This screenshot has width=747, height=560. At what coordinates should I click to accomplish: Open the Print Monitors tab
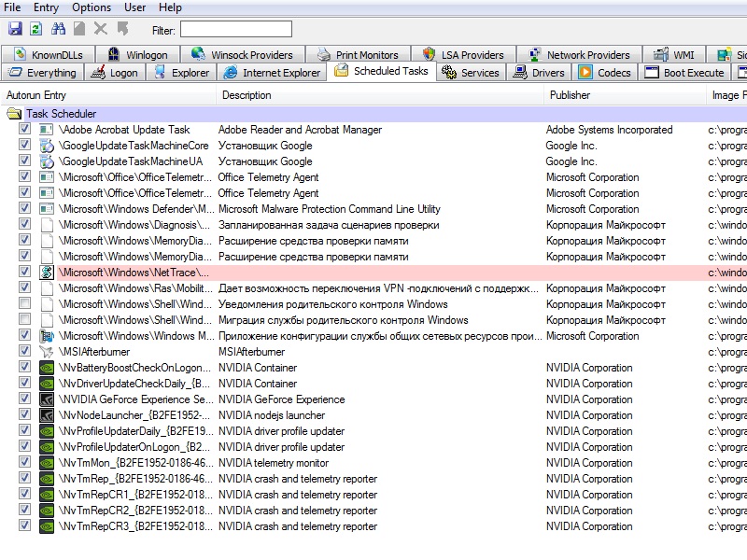point(358,55)
